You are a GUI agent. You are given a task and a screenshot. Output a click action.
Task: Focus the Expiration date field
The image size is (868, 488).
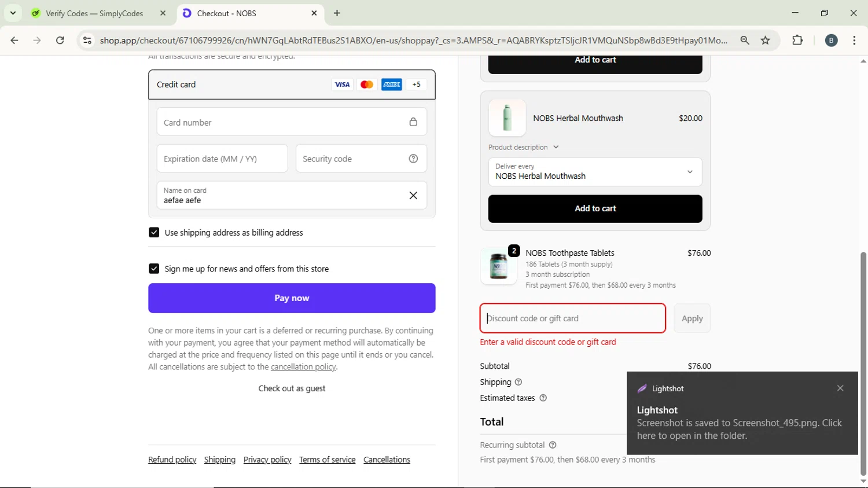tap(222, 159)
